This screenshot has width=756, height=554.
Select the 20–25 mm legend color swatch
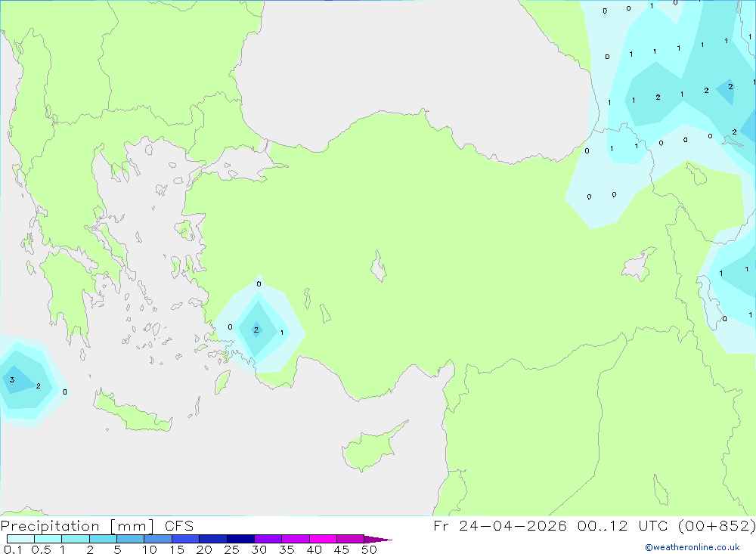click(x=213, y=539)
